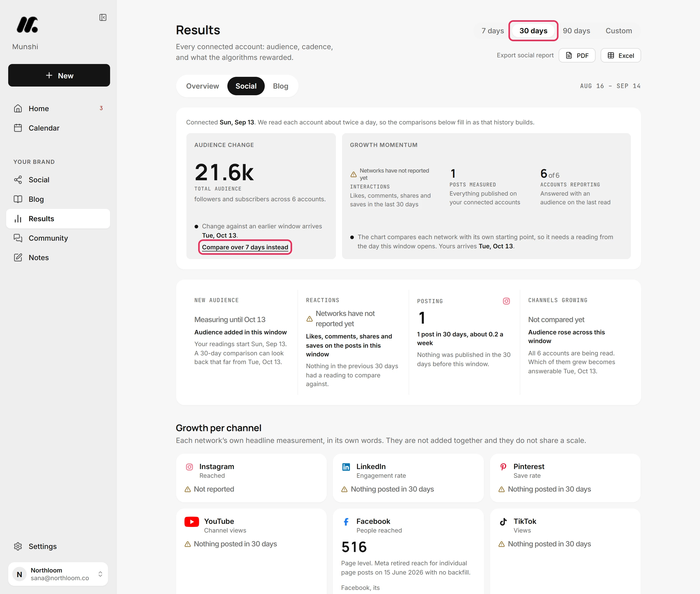Click the Social share-nodes icon
Image resolution: width=700 pixels, height=594 pixels.
18,180
